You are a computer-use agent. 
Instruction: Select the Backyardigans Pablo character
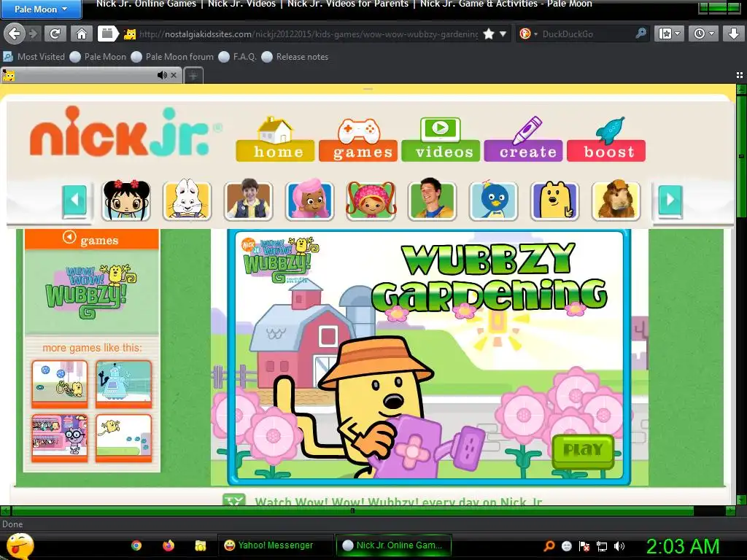coord(494,201)
